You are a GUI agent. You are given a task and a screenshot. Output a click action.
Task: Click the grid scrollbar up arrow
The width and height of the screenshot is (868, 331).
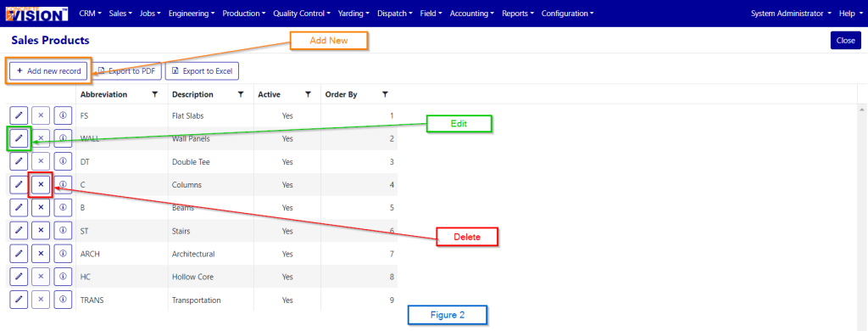pos(861,109)
